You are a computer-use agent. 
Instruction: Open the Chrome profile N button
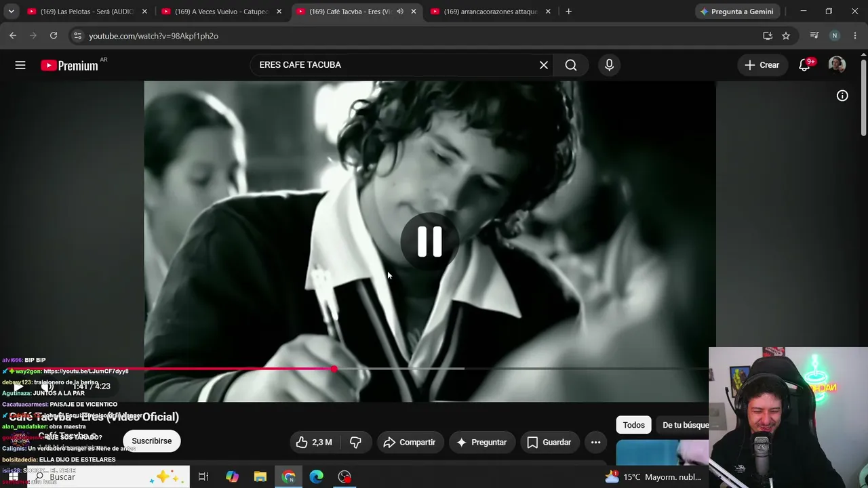[835, 36]
